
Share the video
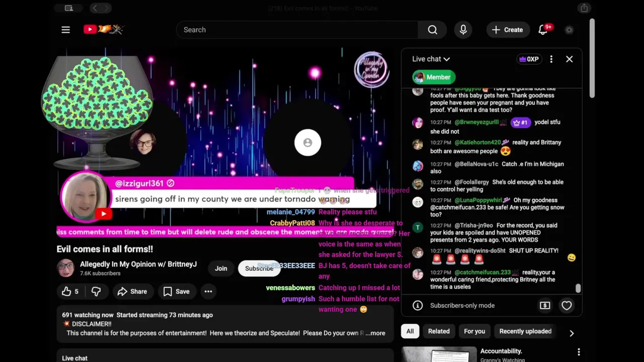132,291
